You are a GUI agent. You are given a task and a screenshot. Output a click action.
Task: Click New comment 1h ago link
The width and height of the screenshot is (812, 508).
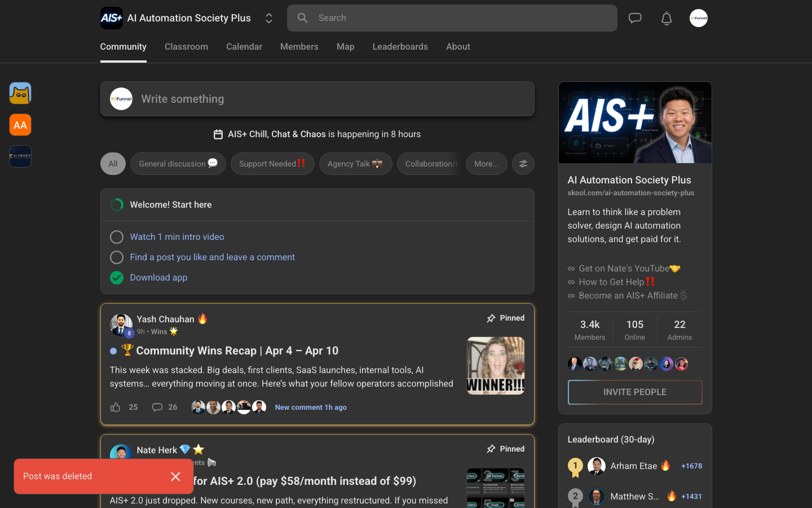click(311, 408)
